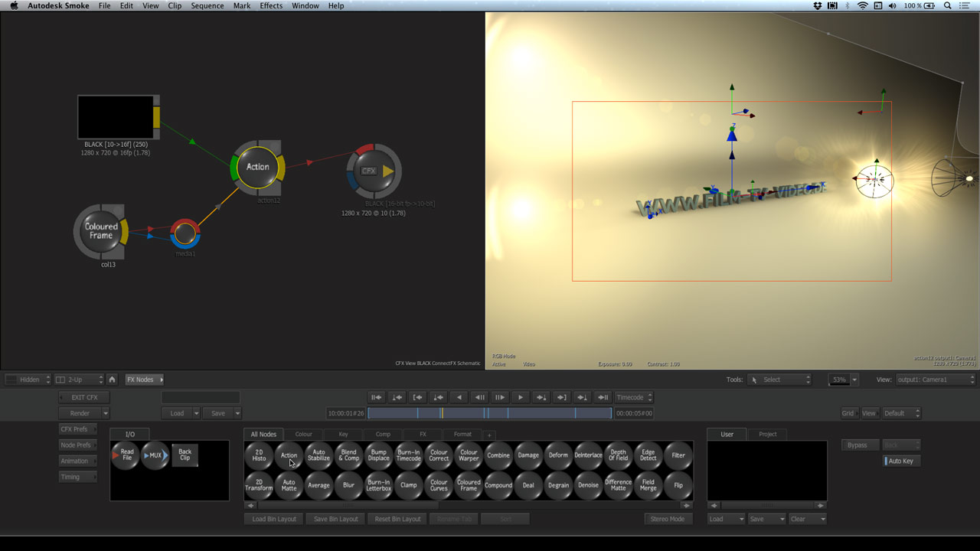Select the Action node in the schematic
The width and height of the screenshot is (980, 551).
(x=258, y=167)
